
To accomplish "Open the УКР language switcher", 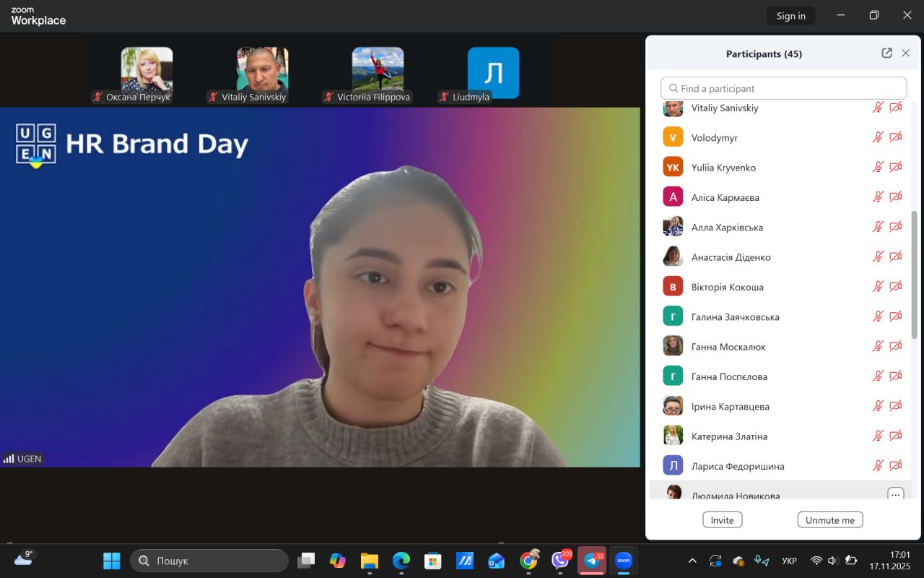I will [789, 561].
